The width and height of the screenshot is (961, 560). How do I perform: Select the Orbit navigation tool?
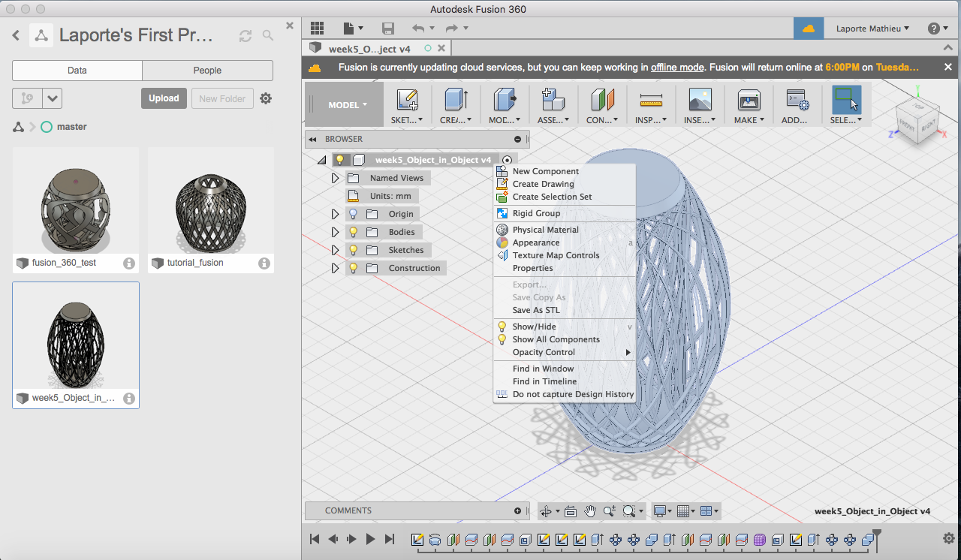547,511
